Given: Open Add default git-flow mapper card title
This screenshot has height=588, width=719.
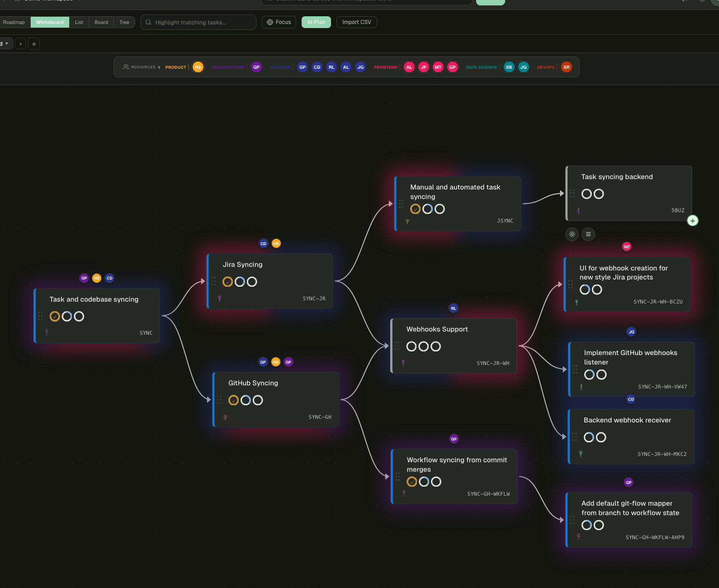Looking at the screenshot, I should pos(630,508).
